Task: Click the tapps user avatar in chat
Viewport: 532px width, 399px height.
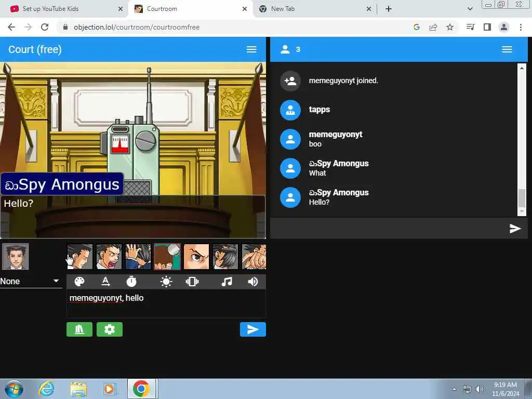Action: (x=290, y=110)
